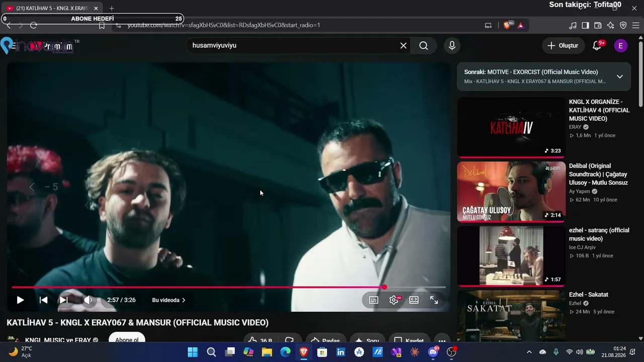This screenshot has width=644, height=362.
Task: Open the video player settings gear
Action: click(x=394, y=300)
